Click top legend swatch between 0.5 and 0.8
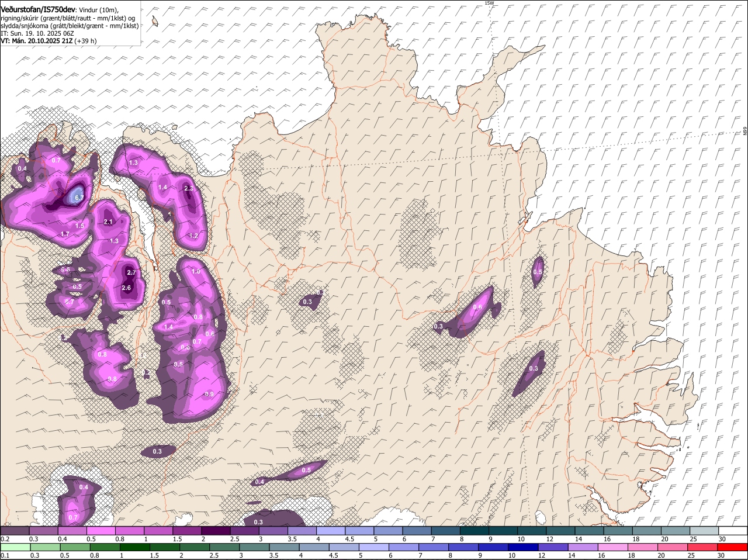 (101, 530)
